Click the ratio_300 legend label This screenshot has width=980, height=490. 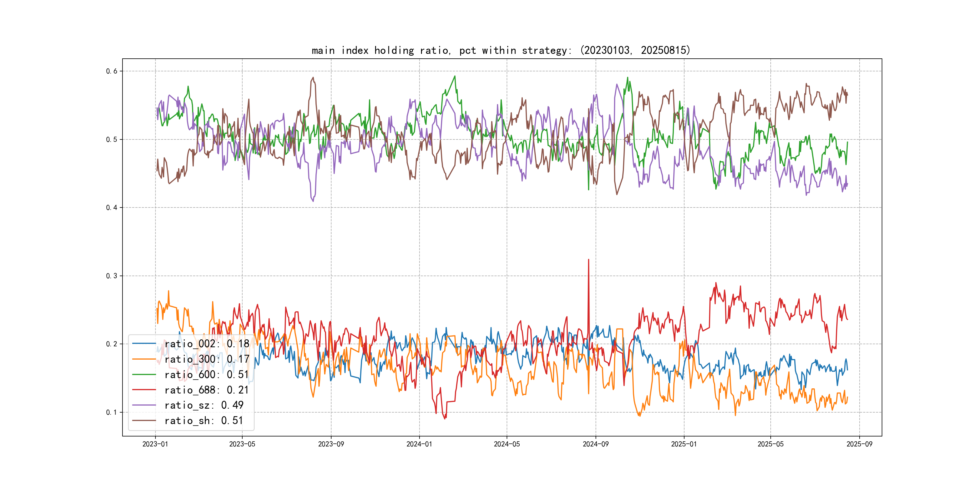[207, 359]
